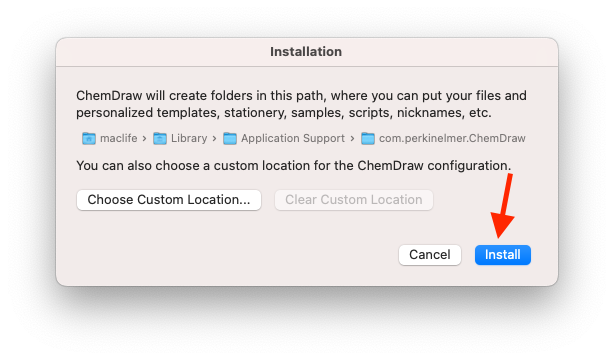Image resolution: width=614 pixels, height=360 pixels.
Task: Click the red arrow annotation
Action: pyautogui.click(x=503, y=206)
